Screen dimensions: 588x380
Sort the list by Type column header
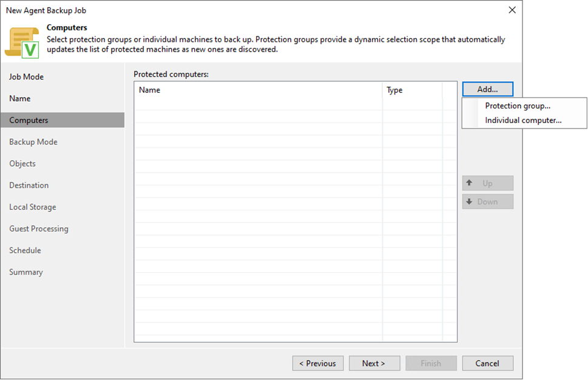[412, 90]
